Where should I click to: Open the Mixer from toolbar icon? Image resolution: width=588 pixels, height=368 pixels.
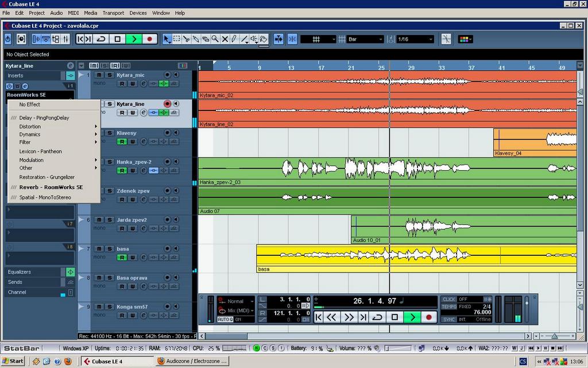(x=66, y=39)
